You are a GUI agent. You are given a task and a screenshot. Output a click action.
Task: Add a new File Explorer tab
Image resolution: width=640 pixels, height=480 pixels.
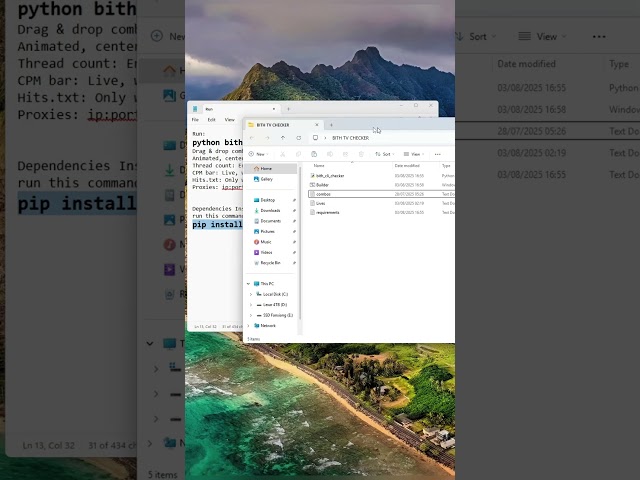pyautogui.click(x=332, y=125)
